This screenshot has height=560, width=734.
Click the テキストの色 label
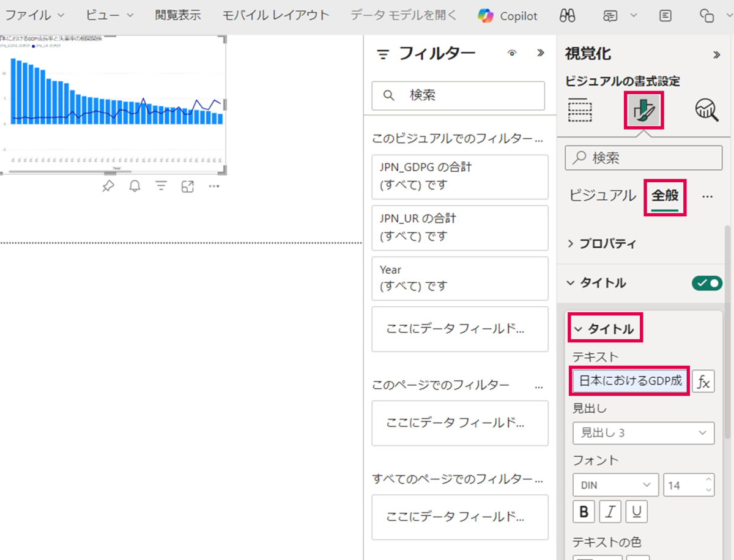coord(607,542)
